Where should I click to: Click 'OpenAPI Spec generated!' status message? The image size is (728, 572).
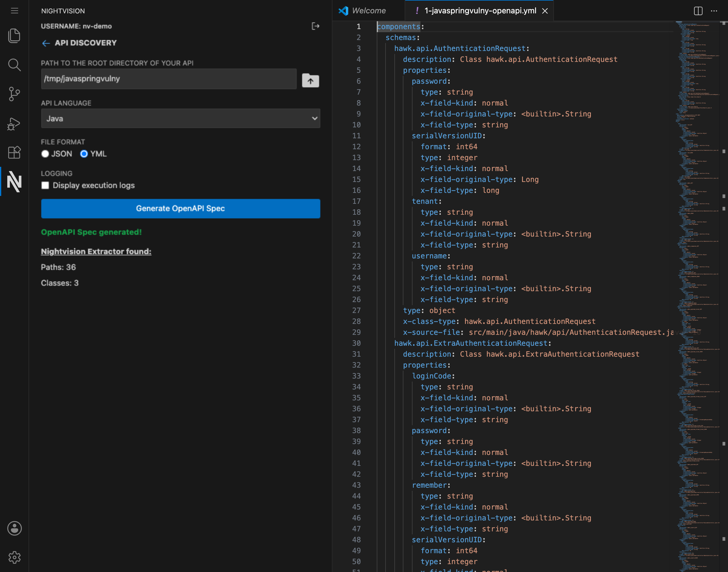click(x=91, y=232)
